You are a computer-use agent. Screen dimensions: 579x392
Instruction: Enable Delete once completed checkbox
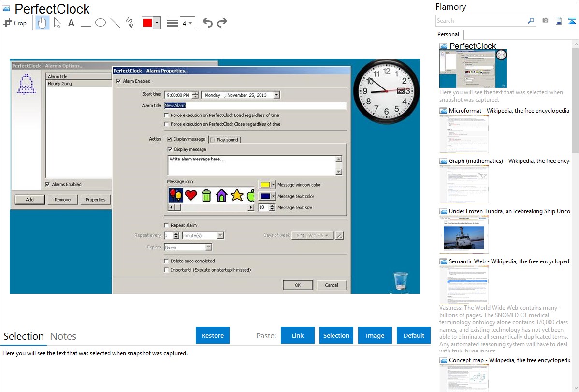(167, 261)
